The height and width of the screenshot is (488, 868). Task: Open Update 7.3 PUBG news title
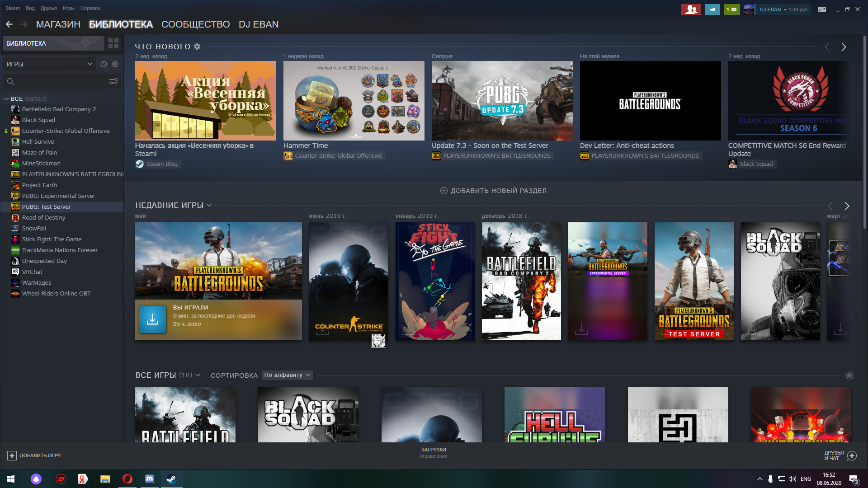[490, 145]
